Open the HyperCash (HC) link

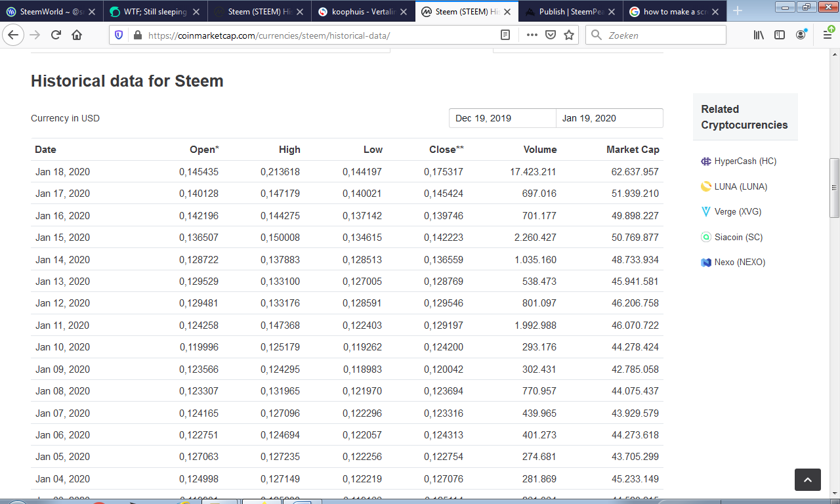pyautogui.click(x=745, y=161)
